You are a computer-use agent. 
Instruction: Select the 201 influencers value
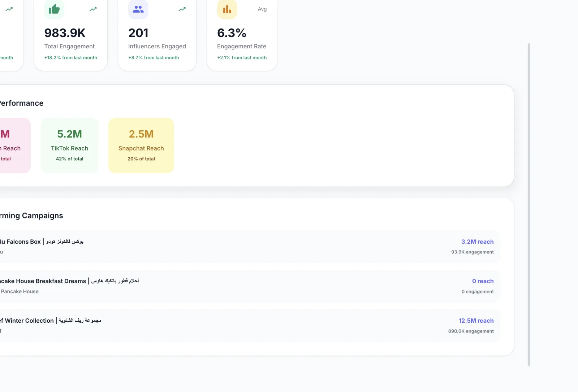tap(138, 33)
